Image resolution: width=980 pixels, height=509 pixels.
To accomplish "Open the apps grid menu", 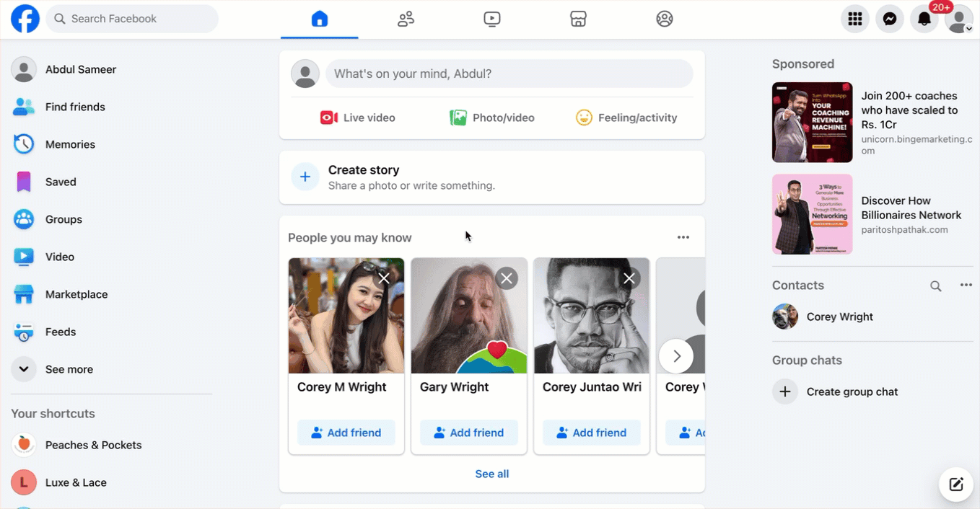I will click(x=855, y=19).
